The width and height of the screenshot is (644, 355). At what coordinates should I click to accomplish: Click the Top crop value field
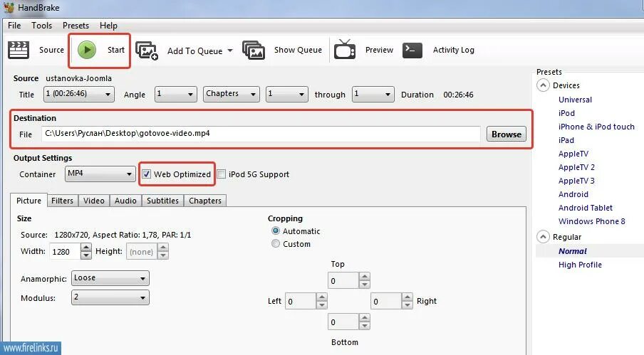pyautogui.click(x=343, y=280)
